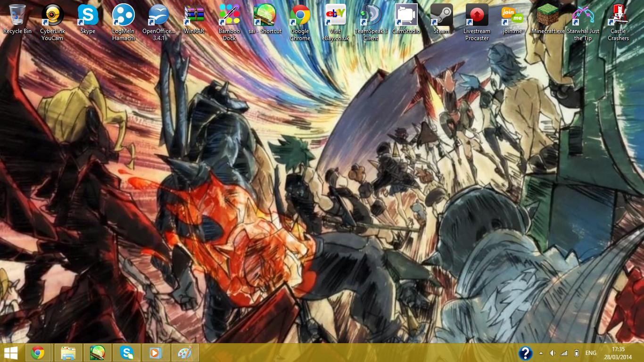Select Google Chrome desktop shortcut
This screenshot has width=644, height=362.
point(300,23)
